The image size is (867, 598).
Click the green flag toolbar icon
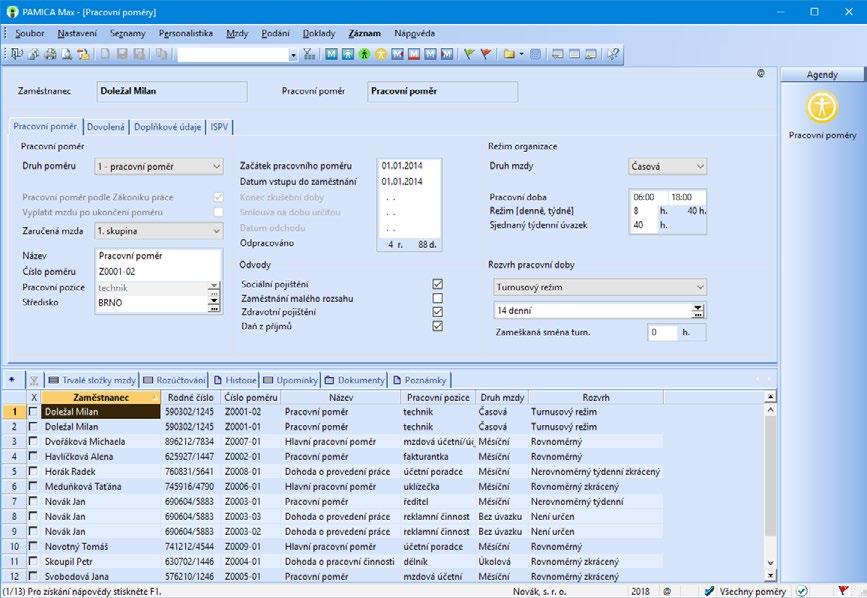pyautogui.click(x=469, y=54)
